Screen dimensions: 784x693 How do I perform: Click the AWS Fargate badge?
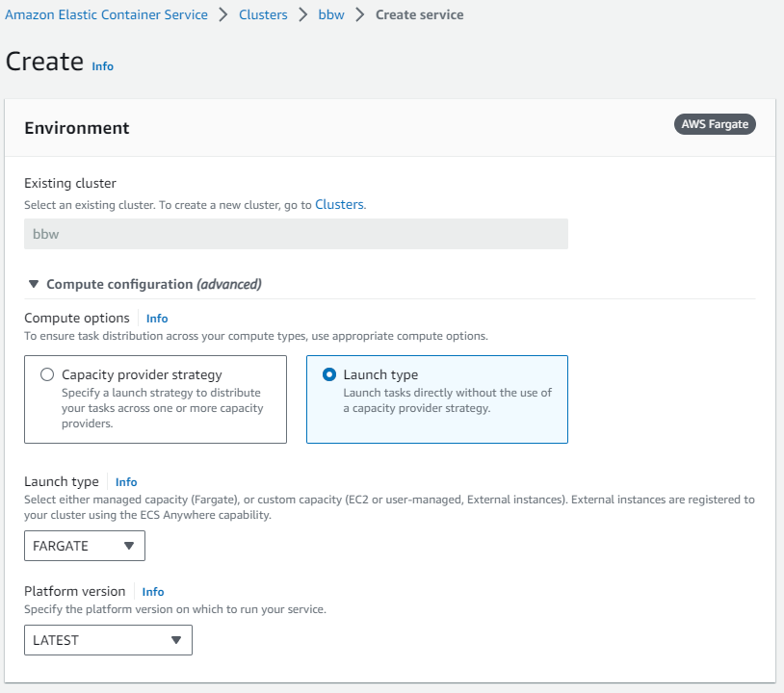tap(715, 124)
